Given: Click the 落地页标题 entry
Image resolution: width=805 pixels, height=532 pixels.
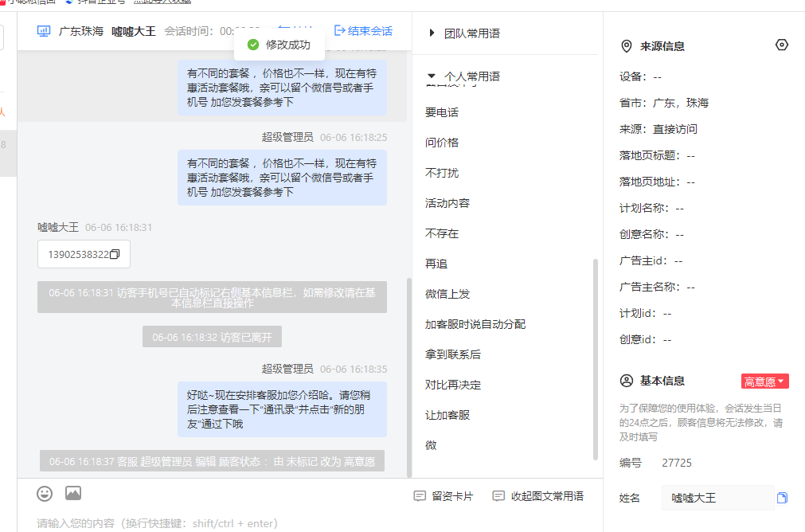Looking at the screenshot, I should (x=657, y=155).
